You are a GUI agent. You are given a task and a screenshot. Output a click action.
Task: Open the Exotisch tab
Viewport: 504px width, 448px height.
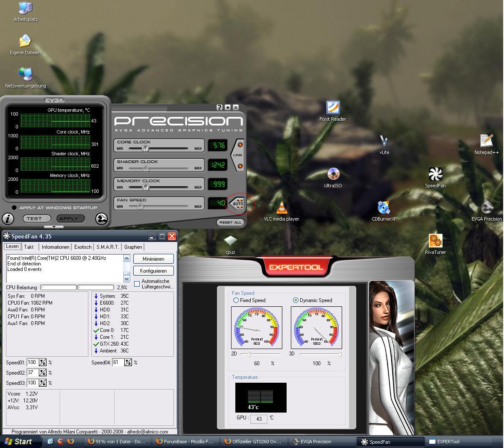(x=83, y=247)
